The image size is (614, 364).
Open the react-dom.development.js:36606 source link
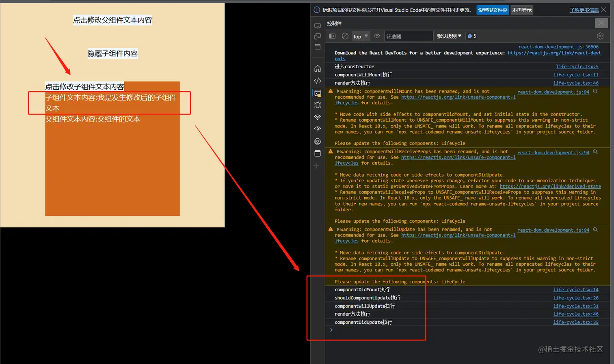tap(558, 47)
